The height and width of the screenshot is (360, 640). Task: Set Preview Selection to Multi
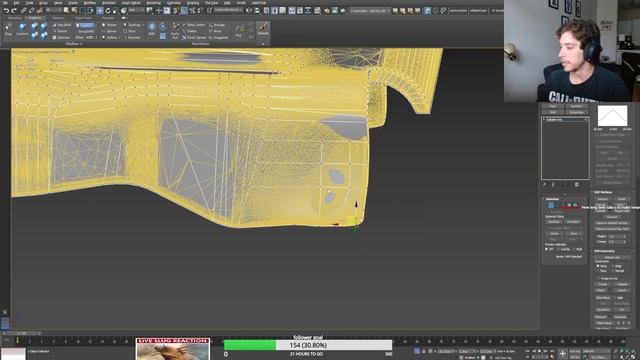pyautogui.click(x=574, y=249)
